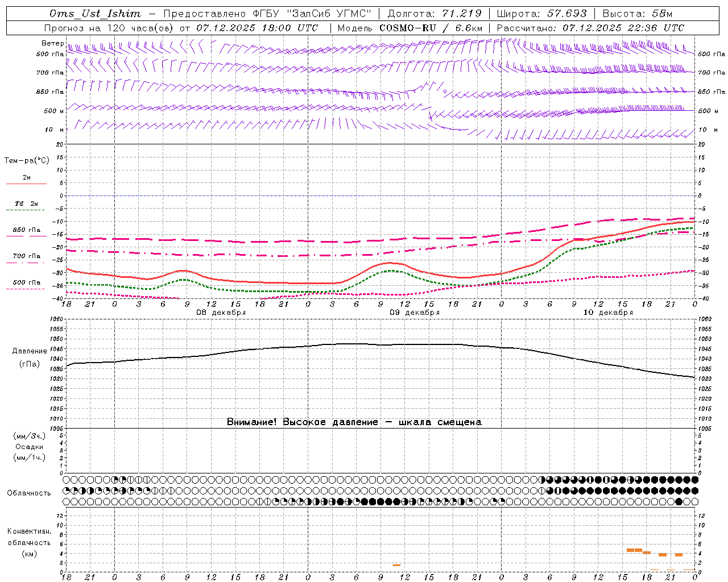The image size is (728, 582).
Task: Click the '(мм/1ч.)' precipitation unit label
Action: click(x=30, y=458)
